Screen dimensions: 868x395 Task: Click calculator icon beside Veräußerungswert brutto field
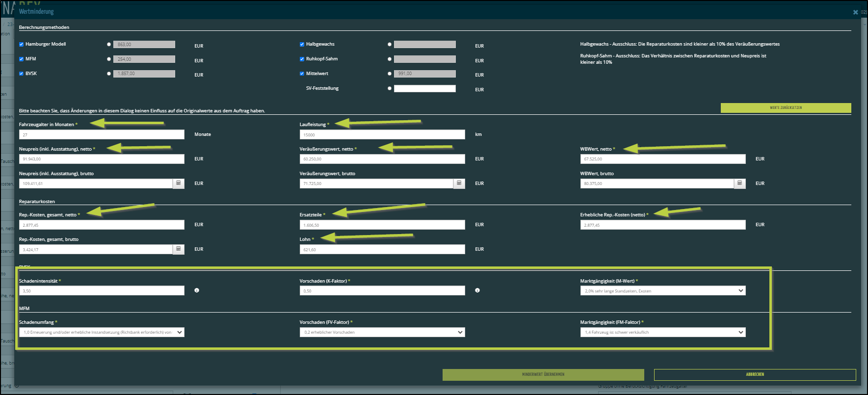[459, 183]
